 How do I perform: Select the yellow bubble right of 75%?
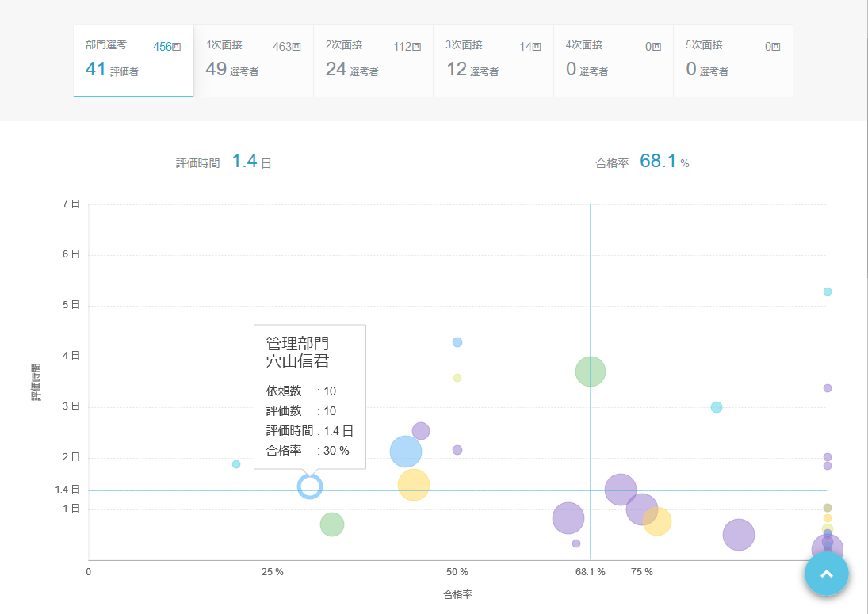(657, 521)
